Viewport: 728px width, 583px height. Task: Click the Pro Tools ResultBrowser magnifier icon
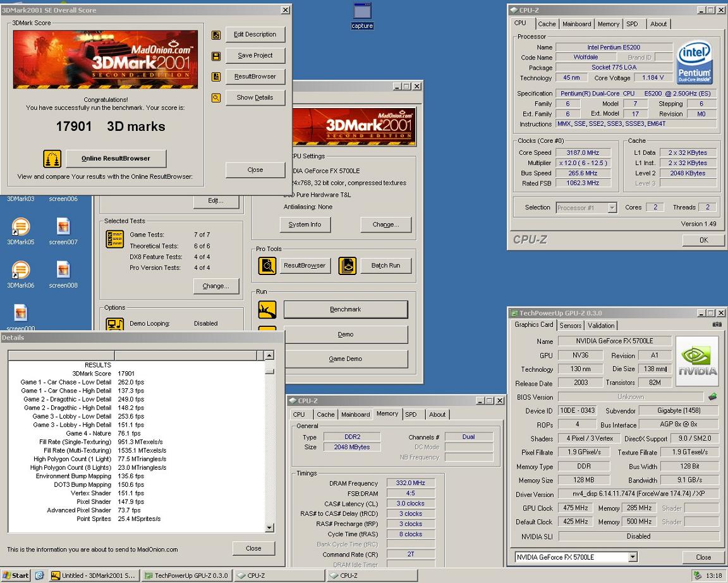tap(267, 266)
